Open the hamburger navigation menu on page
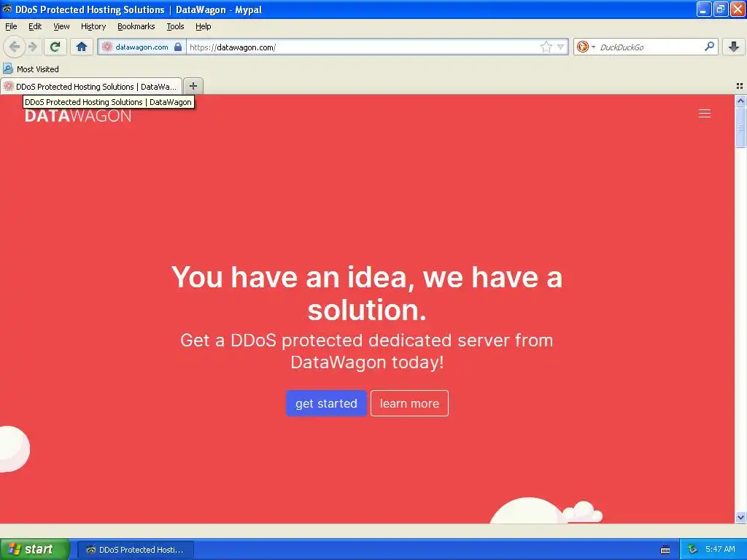Image resolution: width=747 pixels, height=560 pixels. point(704,113)
